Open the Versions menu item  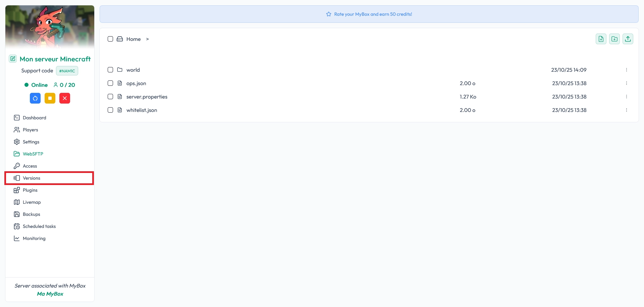(x=32, y=178)
